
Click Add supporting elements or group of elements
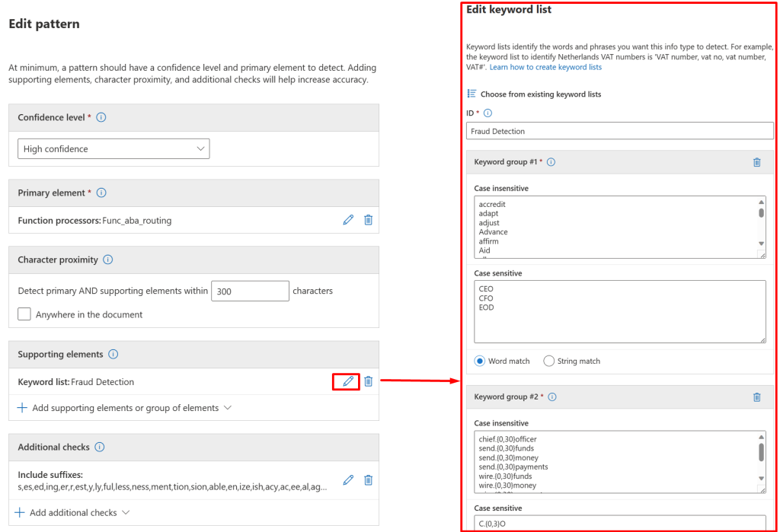click(126, 408)
